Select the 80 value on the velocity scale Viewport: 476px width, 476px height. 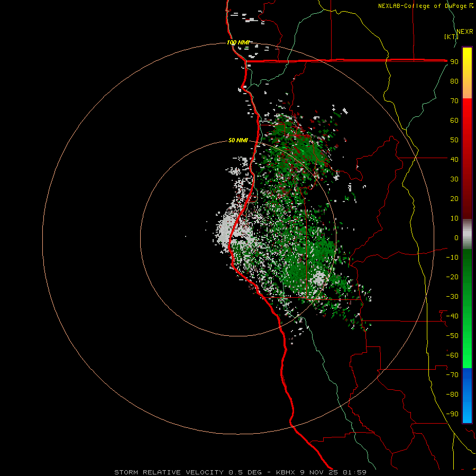[454, 81]
